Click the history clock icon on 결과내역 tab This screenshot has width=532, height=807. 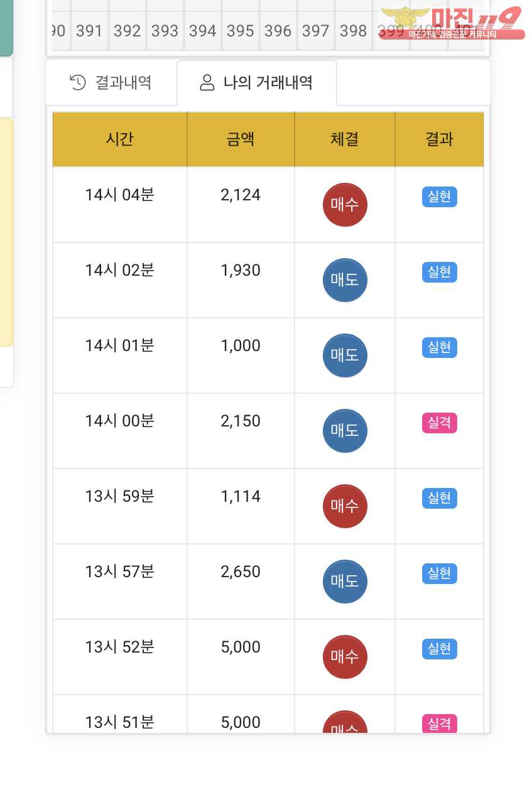coord(78,82)
